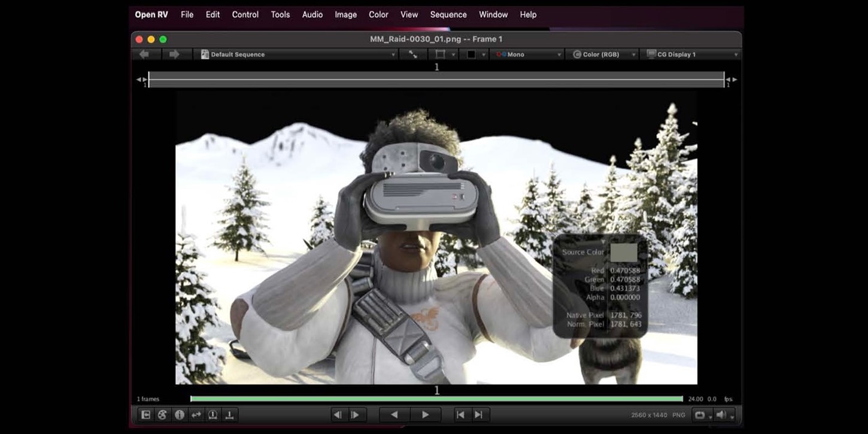Open the Audio menu
Screen dimensions: 868x434
click(x=312, y=14)
